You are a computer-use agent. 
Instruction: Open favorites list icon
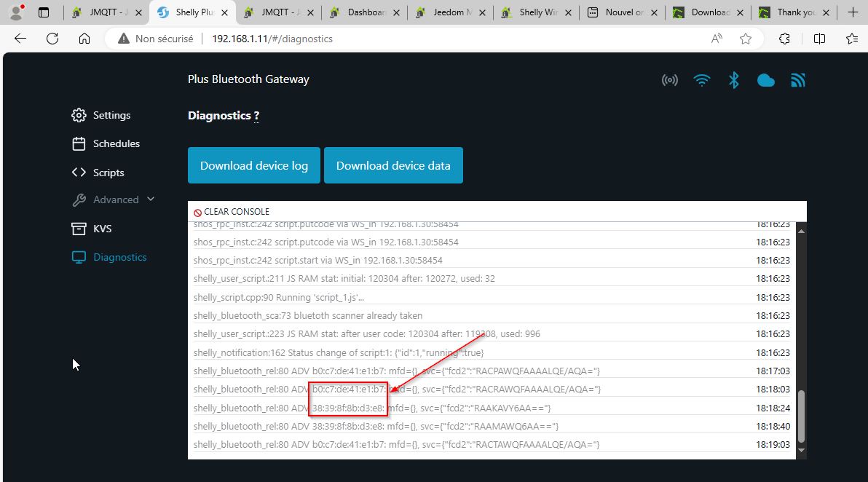tap(852, 38)
